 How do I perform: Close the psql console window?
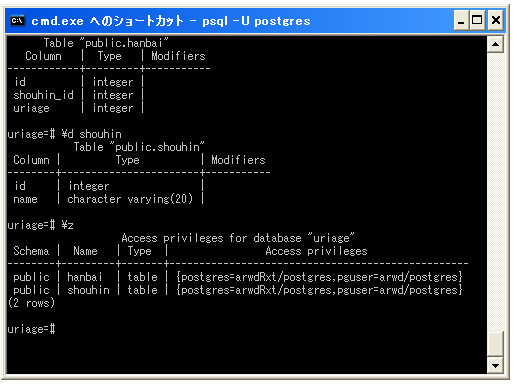pyautogui.click(x=496, y=21)
